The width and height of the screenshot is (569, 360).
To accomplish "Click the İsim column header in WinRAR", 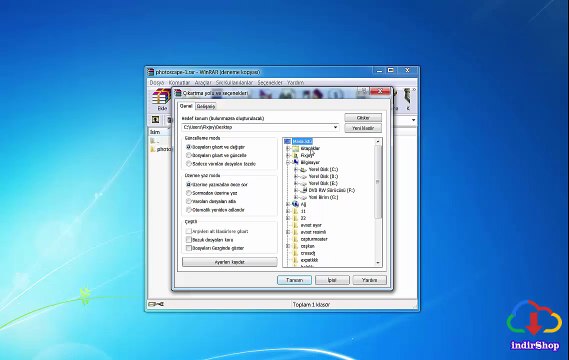I will coord(158,132).
